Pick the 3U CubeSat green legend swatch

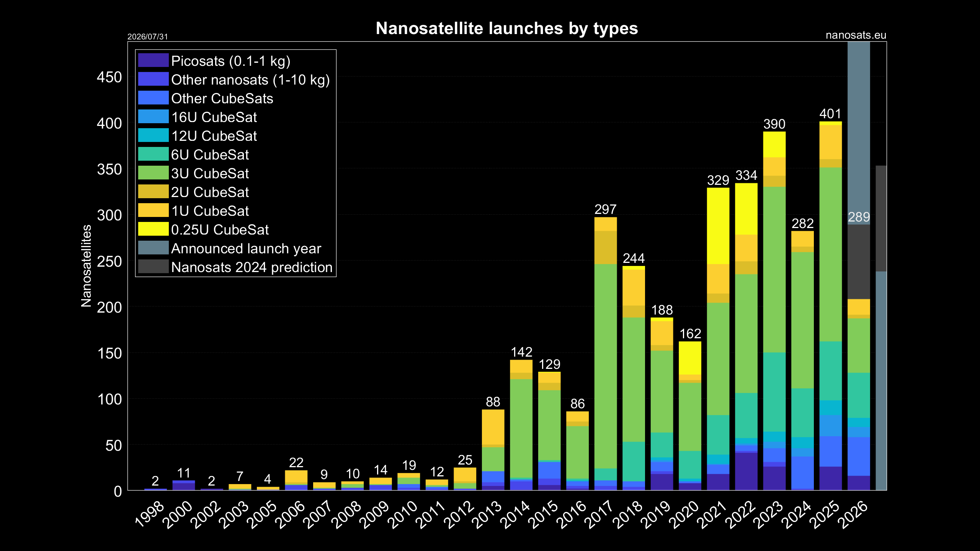click(x=153, y=173)
